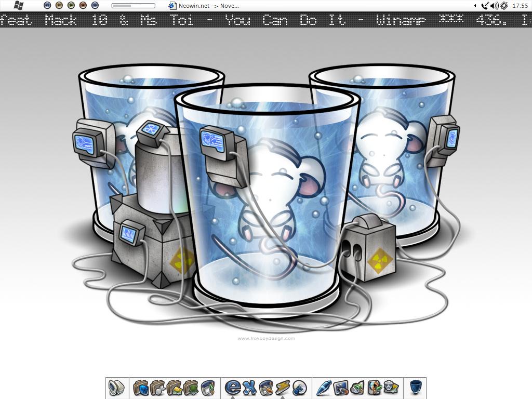Launch the blue X application icon

[x=249, y=388]
